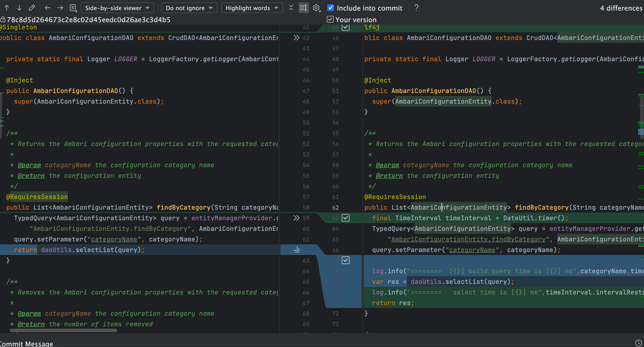
Task: Click 'findByCategory' method name in right pane
Action: click(542, 207)
